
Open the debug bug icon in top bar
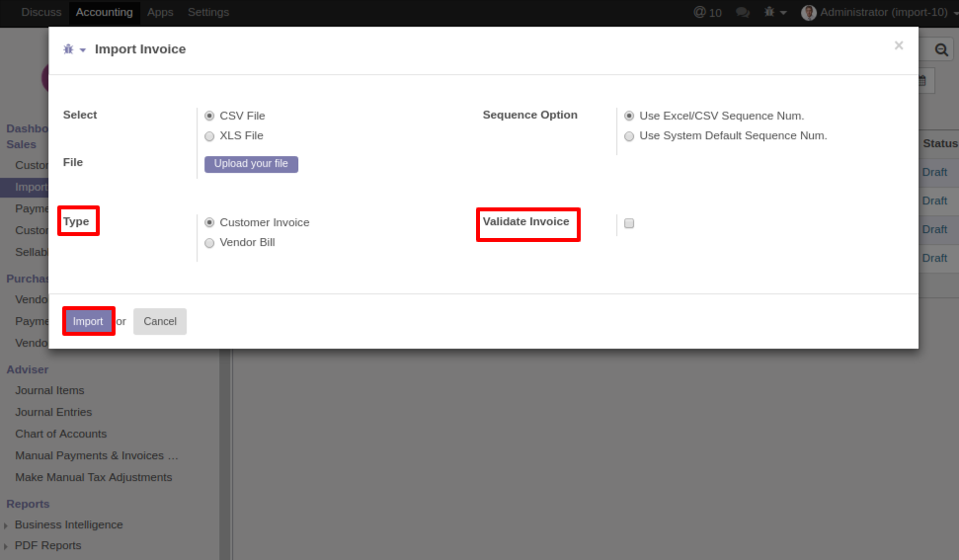pos(769,13)
